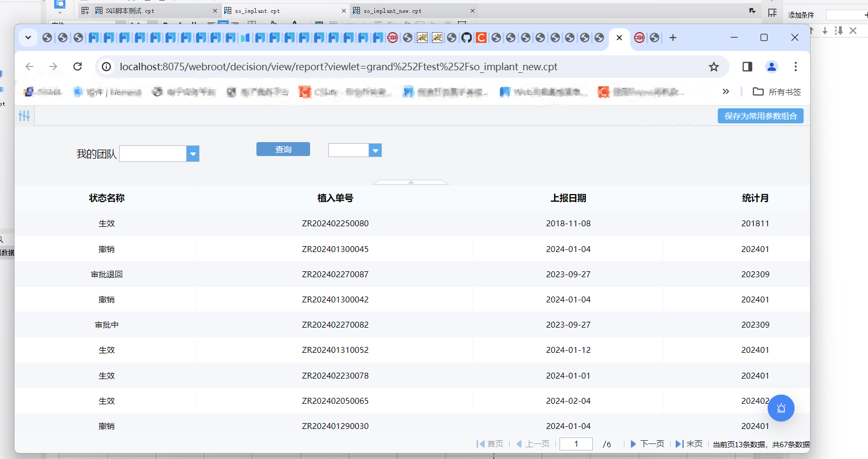Switch to the GitHub browser tab
868x459 pixels.
pos(467,38)
